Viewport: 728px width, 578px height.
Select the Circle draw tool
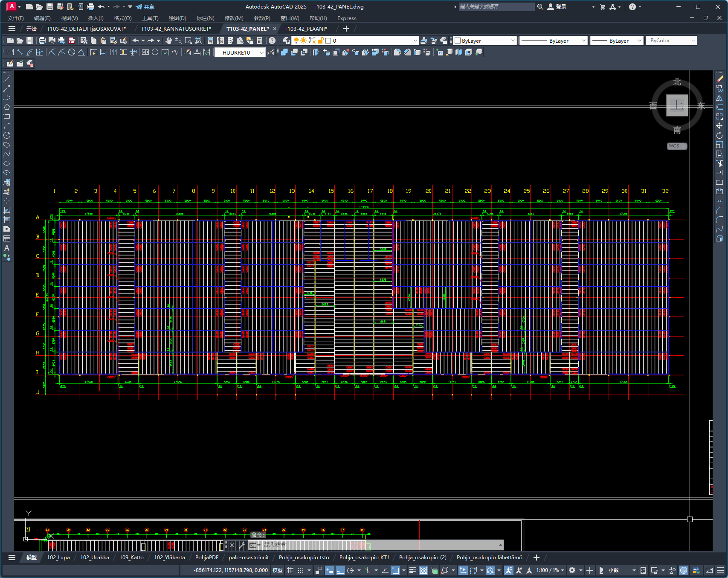click(7, 135)
